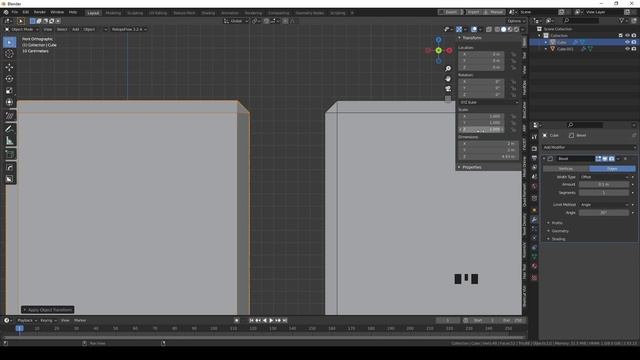Click the pan hand viewport icon
Screen dimensions: 640x360
448,79
